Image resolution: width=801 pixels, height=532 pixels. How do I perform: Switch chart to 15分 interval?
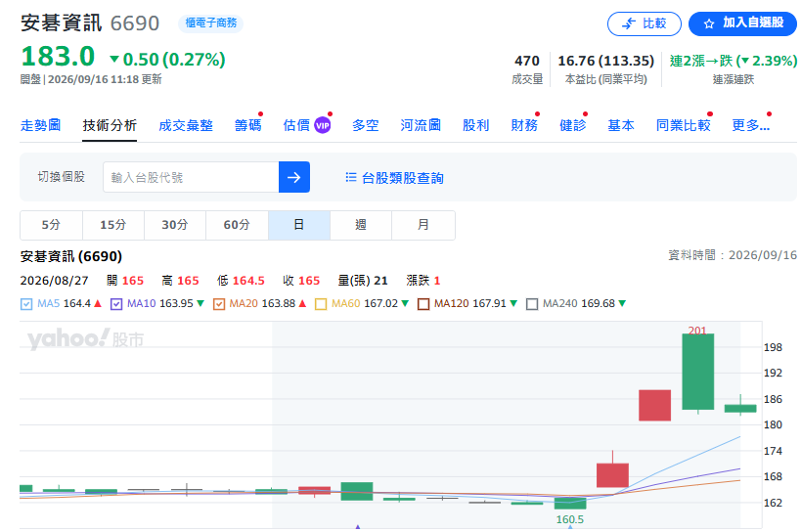pos(112,225)
